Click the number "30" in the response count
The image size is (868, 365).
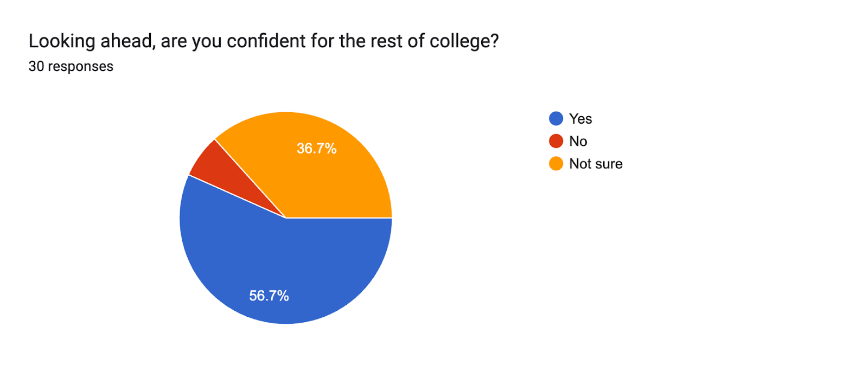(36, 66)
